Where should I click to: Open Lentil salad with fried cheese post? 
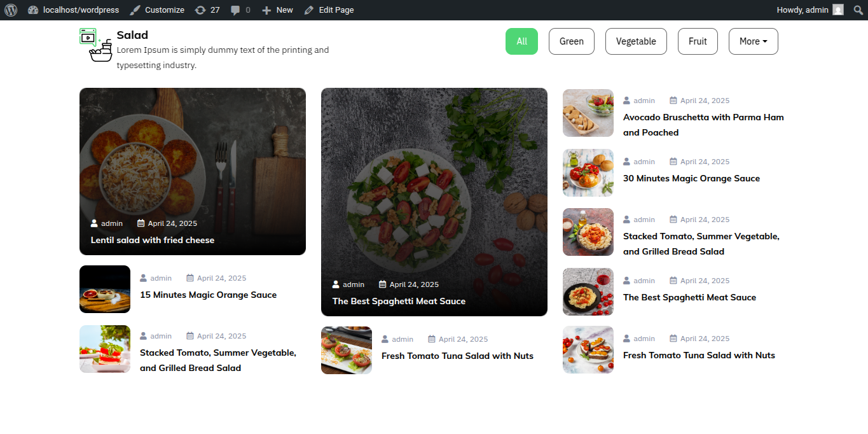153,240
